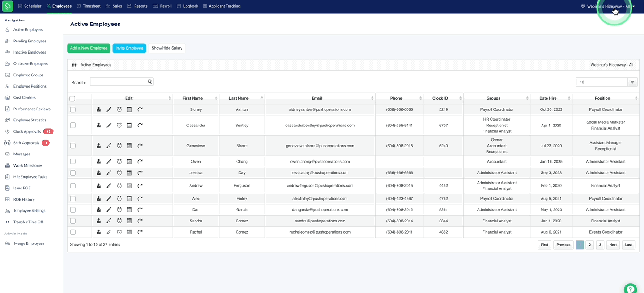Viewport: 644px width, 293px height.
Task: Open the Webinar's Hideaway location dropdown
Action: pyautogui.click(x=608, y=6)
